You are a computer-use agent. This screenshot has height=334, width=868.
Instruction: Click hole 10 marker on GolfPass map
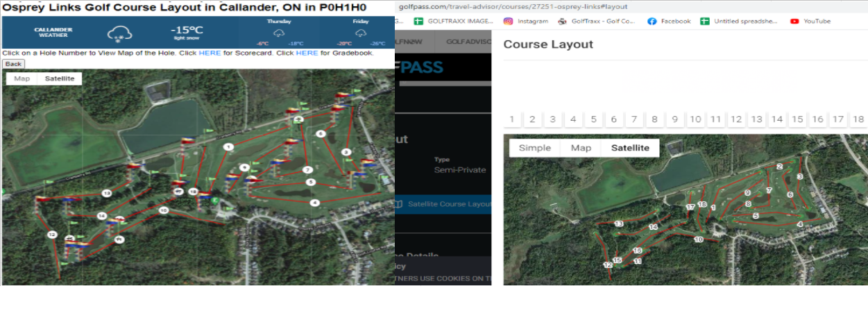point(699,240)
